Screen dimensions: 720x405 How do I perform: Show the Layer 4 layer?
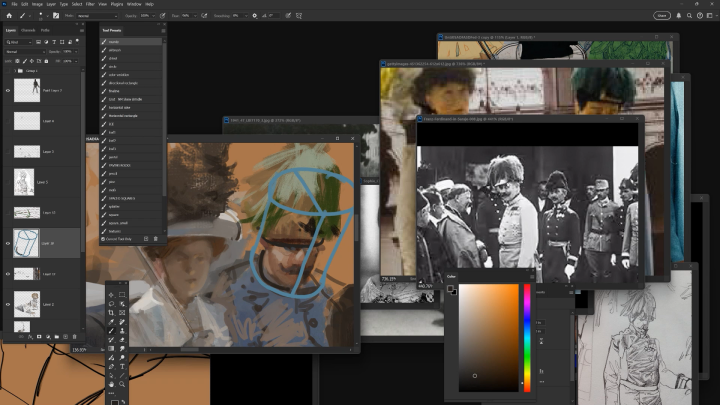pyautogui.click(x=8, y=121)
